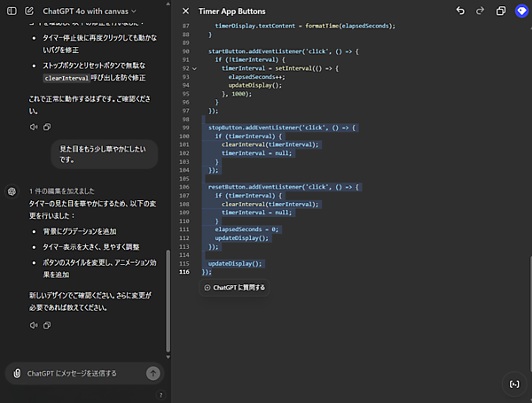
Task: Open the code editing shortcuts button
Action: click(x=513, y=383)
